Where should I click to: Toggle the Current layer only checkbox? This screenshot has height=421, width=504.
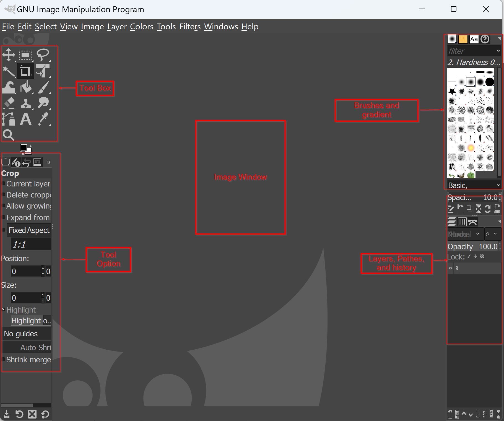click(4, 183)
